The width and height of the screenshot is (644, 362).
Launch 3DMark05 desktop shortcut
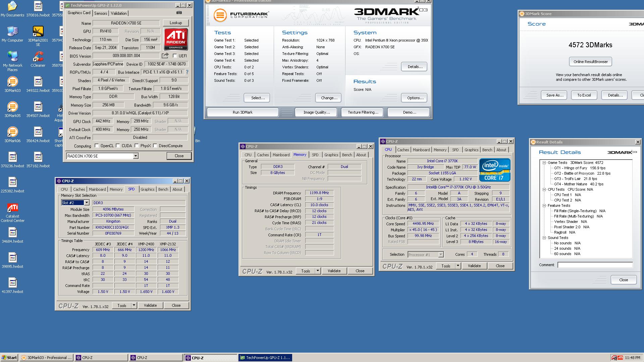click(12, 110)
